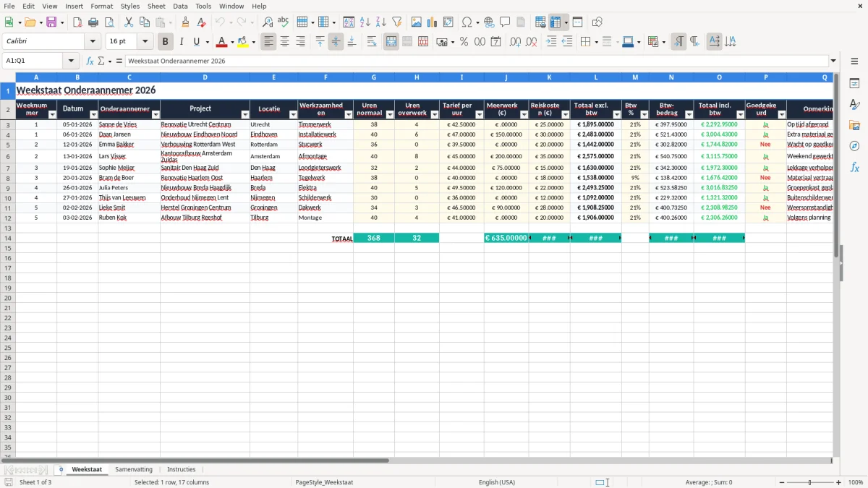The width and height of the screenshot is (868, 488).
Task: Click the AutoFilter funnel icon
Action: 397,22
